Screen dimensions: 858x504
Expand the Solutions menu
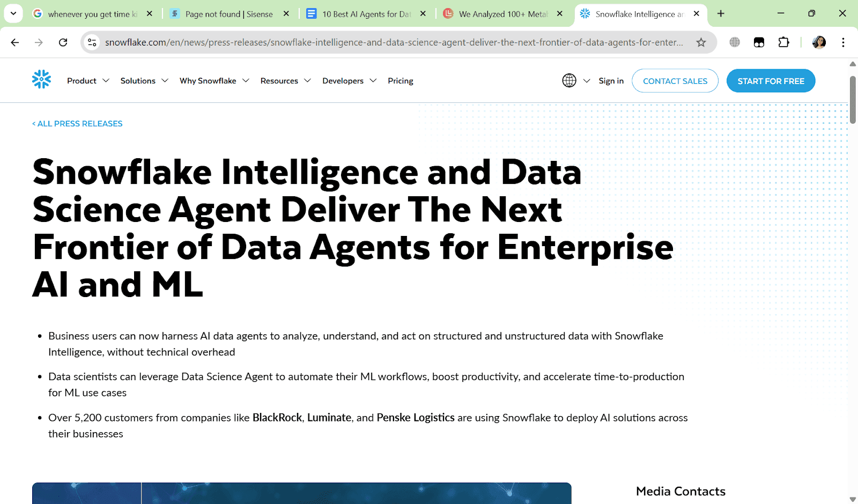(144, 80)
